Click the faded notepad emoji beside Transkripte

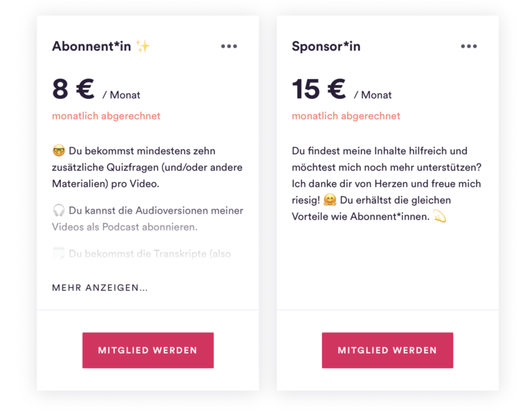[x=59, y=253]
